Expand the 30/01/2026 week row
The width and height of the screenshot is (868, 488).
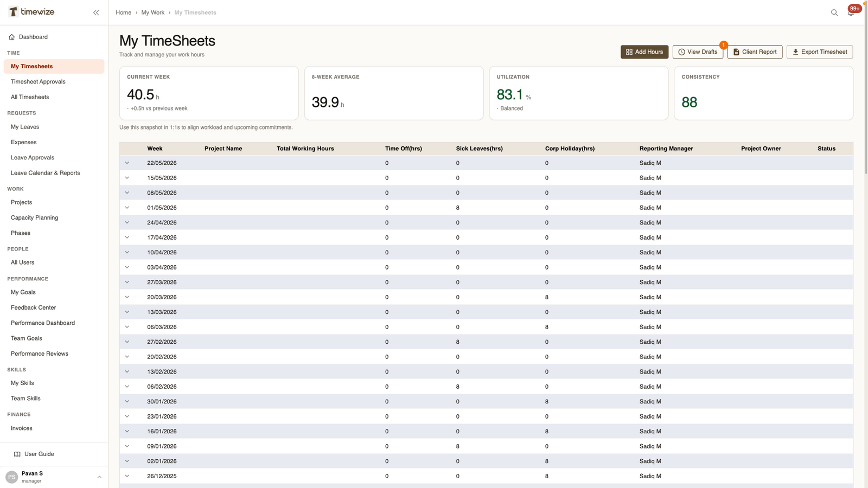(127, 402)
